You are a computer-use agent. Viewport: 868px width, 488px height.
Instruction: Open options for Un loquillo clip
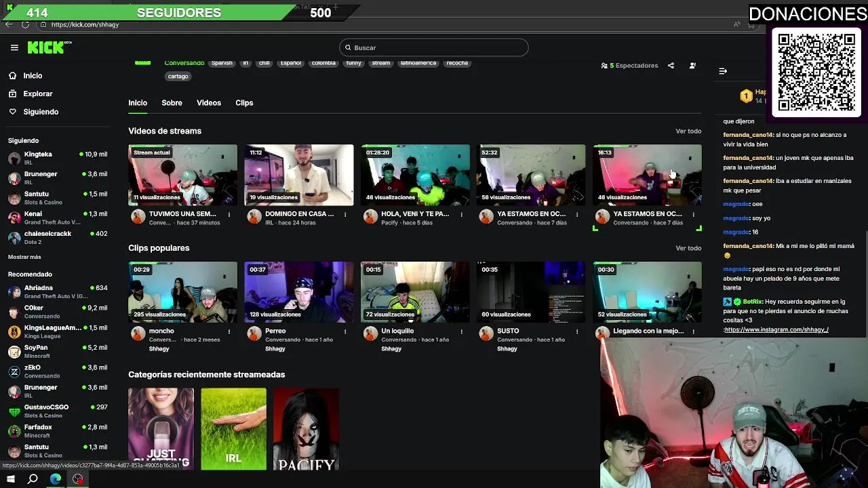coord(461,332)
